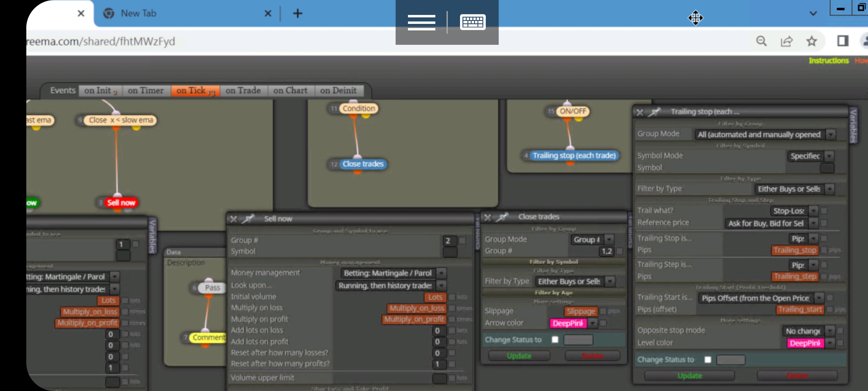Click Delete in the Close trades panel
Image resolution: width=868 pixels, height=391 pixels.
click(592, 356)
